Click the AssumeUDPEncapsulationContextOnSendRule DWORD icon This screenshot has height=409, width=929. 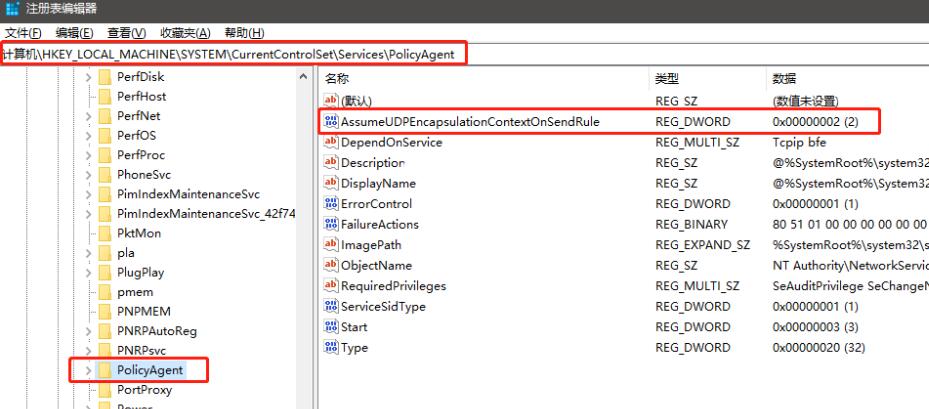tap(331, 122)
